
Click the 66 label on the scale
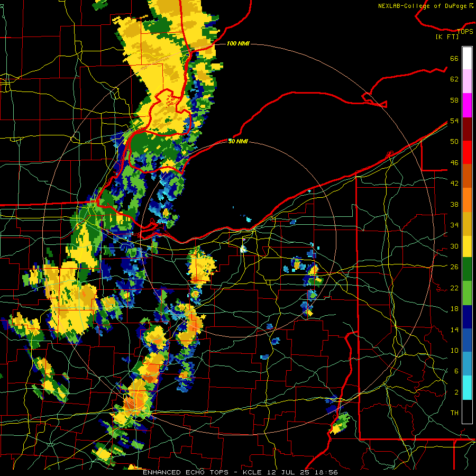coord(454,58)
